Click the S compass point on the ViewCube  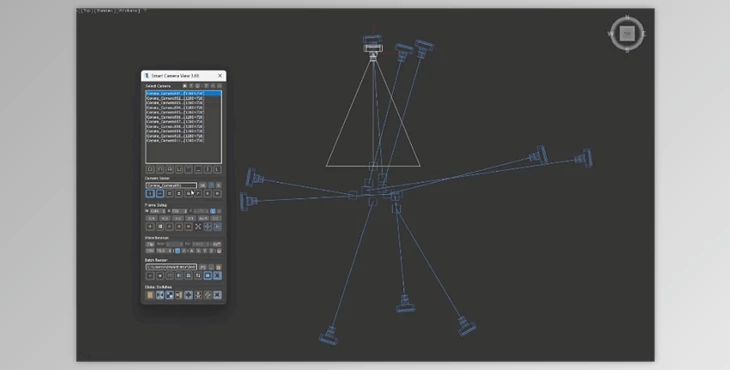(x=627, y=50)
